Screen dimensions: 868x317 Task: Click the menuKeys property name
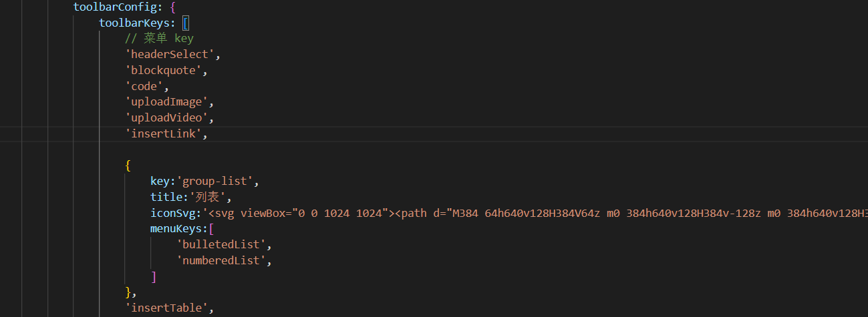point(176,229)
